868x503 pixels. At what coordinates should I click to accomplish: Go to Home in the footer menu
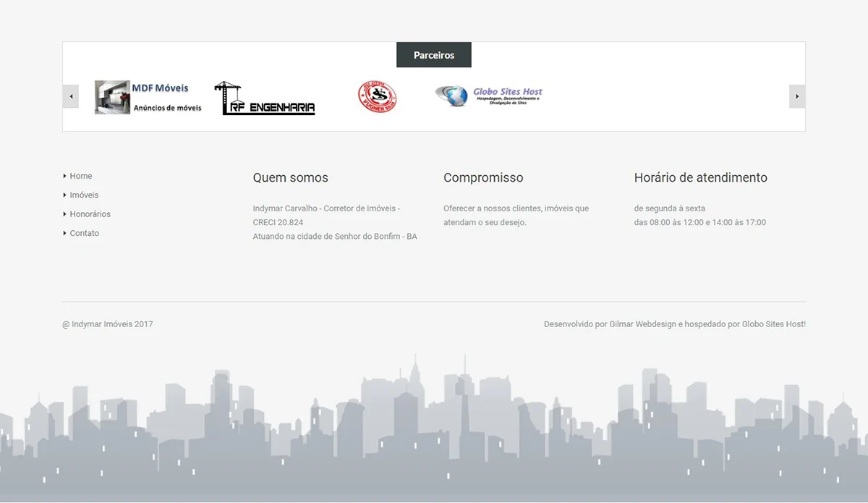click(81, 176)
